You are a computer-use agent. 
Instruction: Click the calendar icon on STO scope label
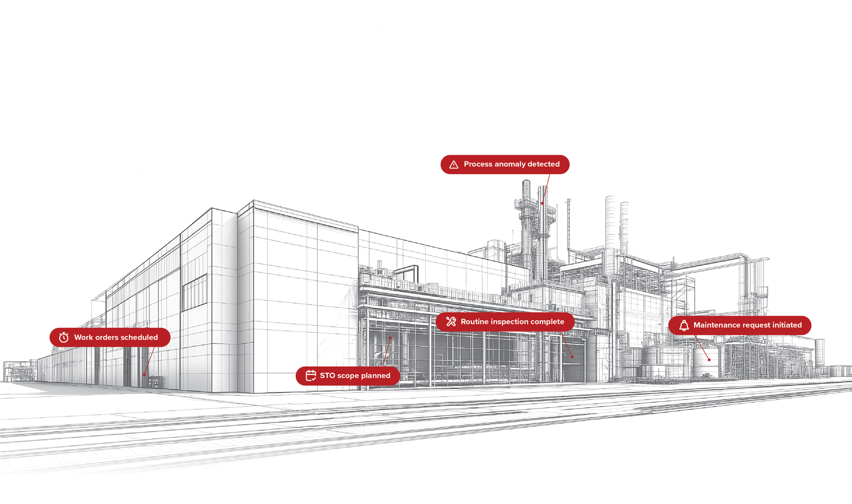[311, 375]
